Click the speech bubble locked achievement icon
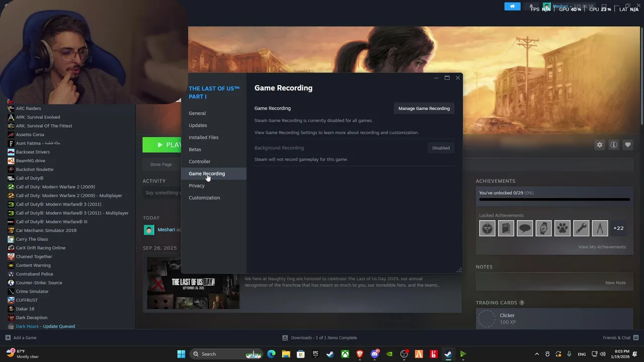This screenshot has width=644, height=362. [525, 228]
